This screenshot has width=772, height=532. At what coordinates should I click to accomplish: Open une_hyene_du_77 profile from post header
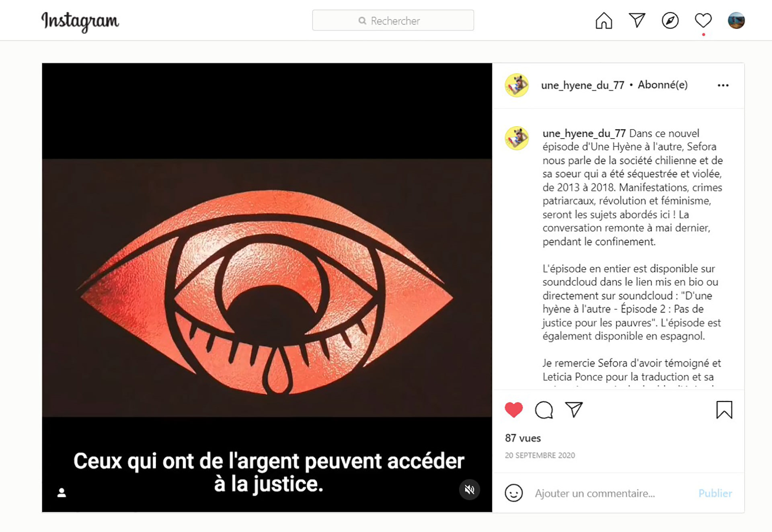coord(582,85)
